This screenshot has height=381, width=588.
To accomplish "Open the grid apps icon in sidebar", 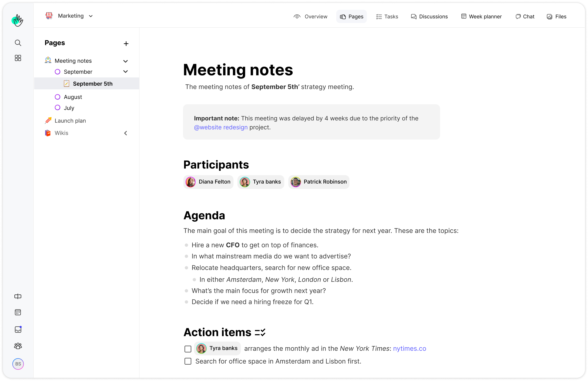I will pos(18,58).
